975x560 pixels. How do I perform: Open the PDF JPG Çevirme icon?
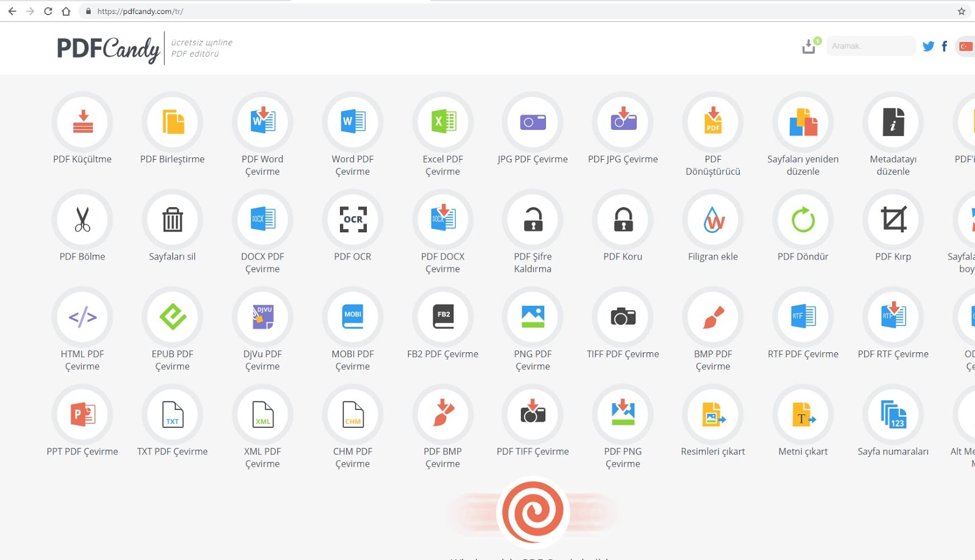click(623, 122)
